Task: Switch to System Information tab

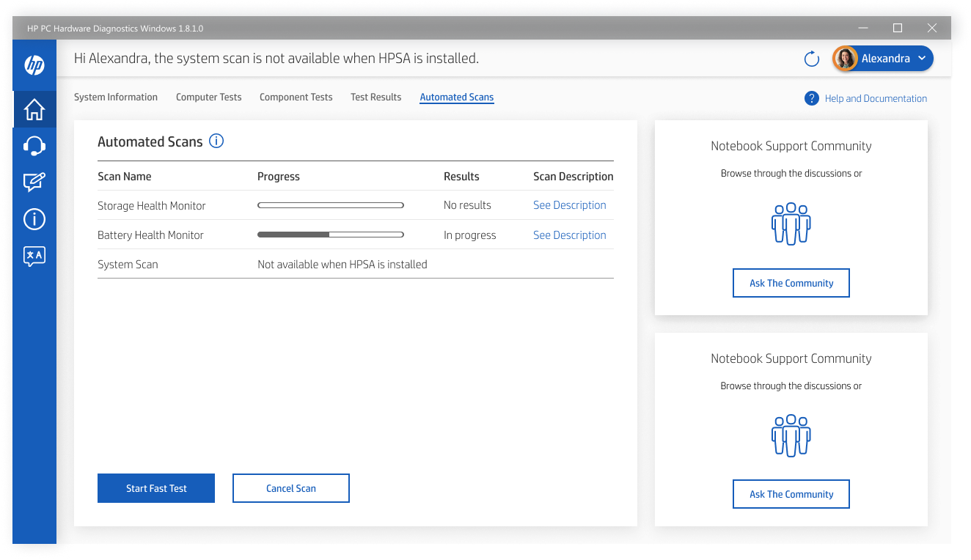Action: coord(116,97)
